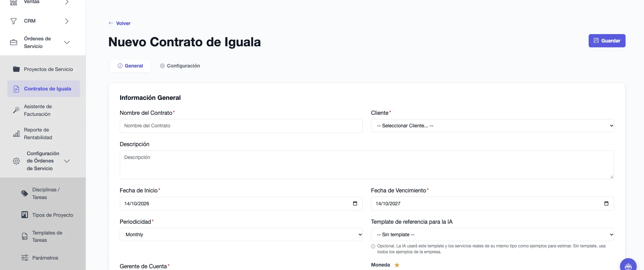Open the Fecha de Vencimiento calendar picker

pos(606,204)
